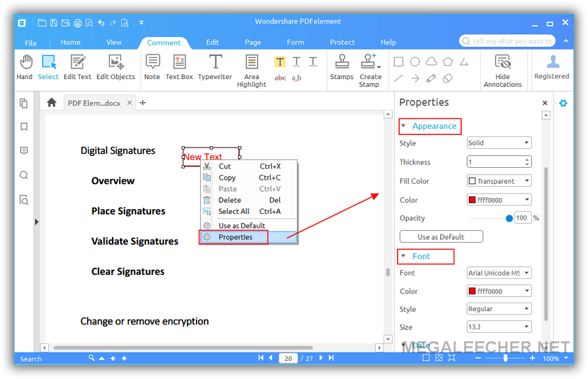588x379 pixels.
Task: Choose the Edit Text tool
Action: (x=78, y=67)
